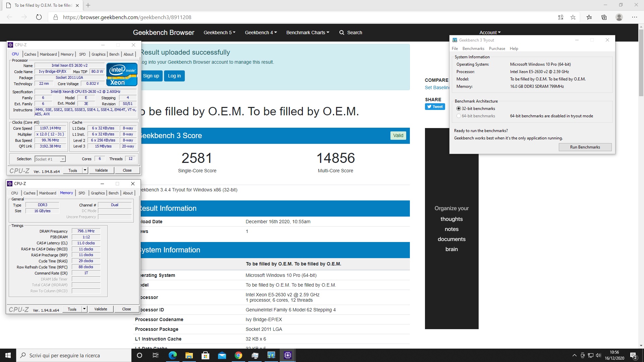Open Cortana circle icon on taskbar
644x362 pixels.
140,355
